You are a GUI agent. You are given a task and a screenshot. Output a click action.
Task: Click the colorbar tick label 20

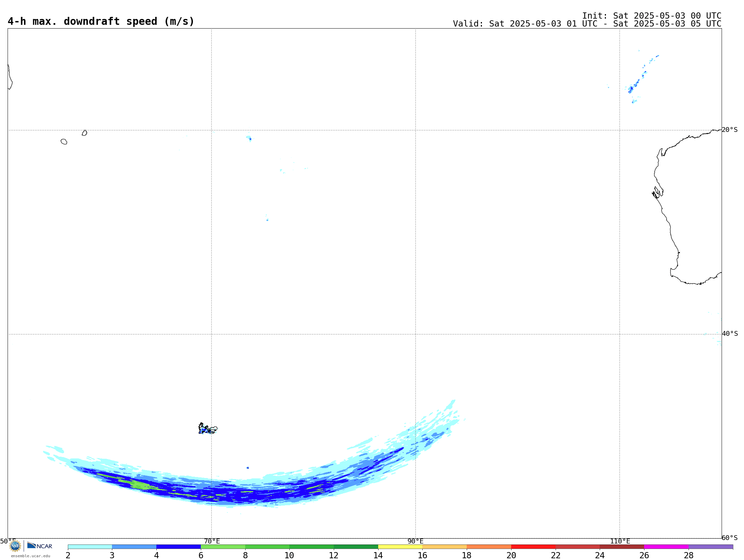click(511, 555)
